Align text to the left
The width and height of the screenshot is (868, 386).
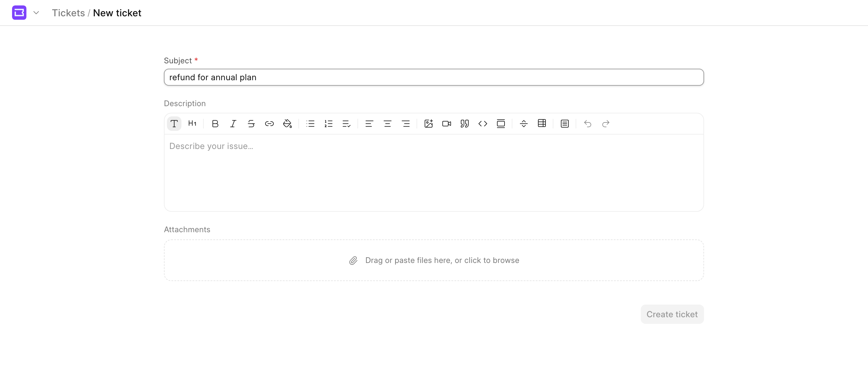tap(369, 124)
